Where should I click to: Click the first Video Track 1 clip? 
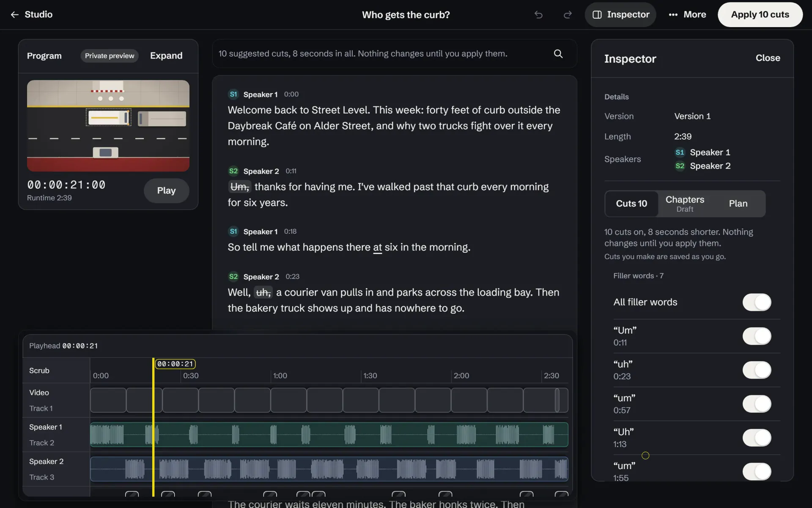pos(108,400)
